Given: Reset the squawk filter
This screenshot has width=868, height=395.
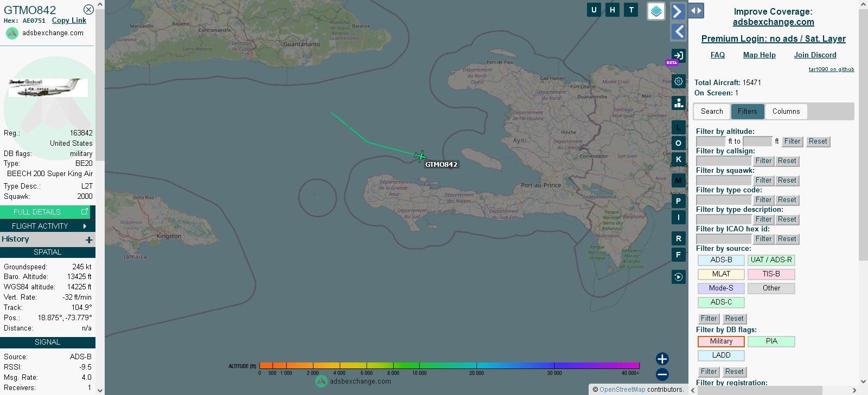Looking at the screenshot, I should [x=787, y=180].
